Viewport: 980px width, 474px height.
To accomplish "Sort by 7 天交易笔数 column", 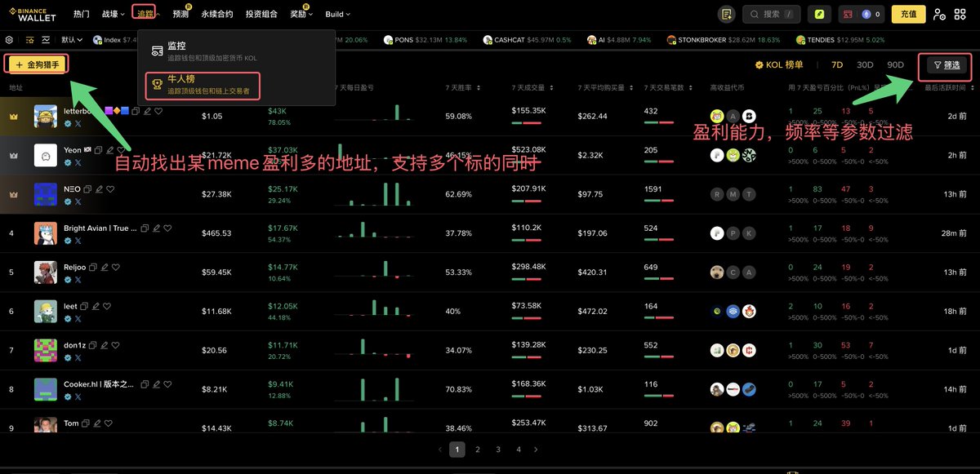I will 667,87.
